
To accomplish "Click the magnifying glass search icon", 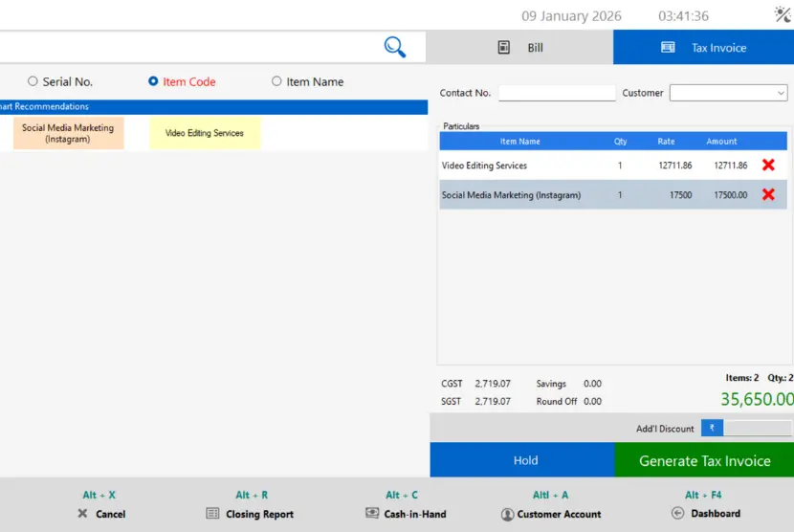I will (394, 47).
